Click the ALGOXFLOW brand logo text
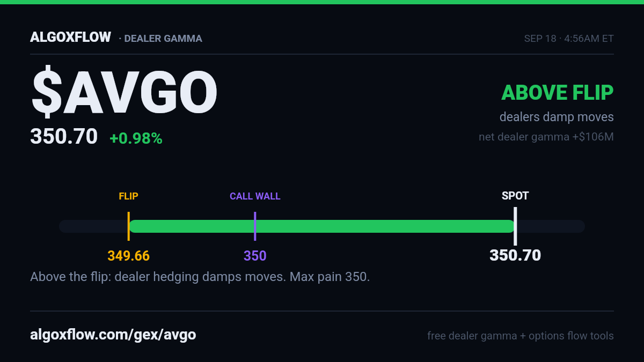 point(70,38)
